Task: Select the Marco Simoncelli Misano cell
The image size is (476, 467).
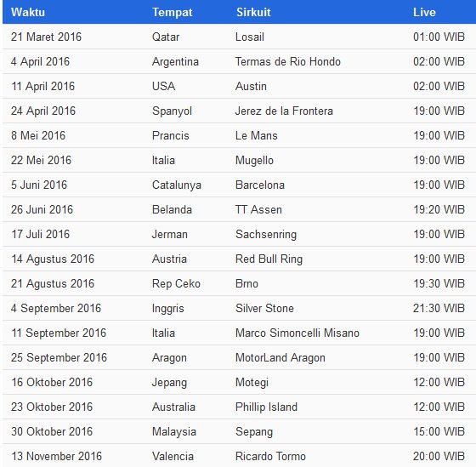Action: click(x=297, y=333)
